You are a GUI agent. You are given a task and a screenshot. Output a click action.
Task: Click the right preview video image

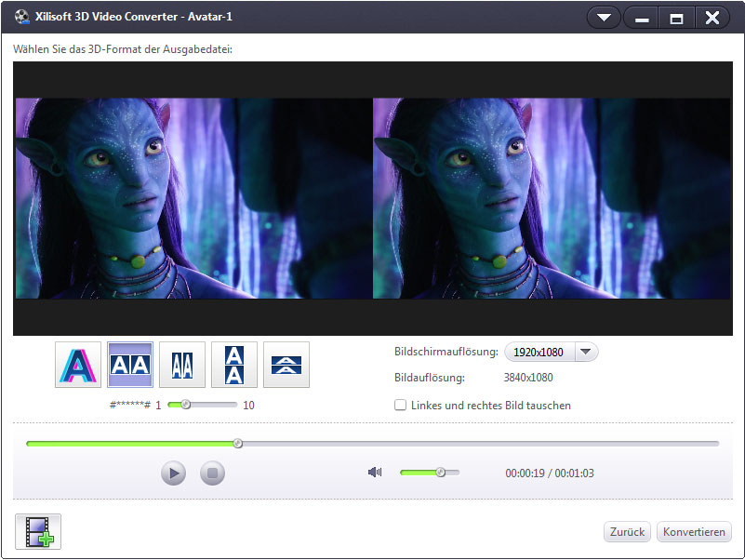click(552, 198)
